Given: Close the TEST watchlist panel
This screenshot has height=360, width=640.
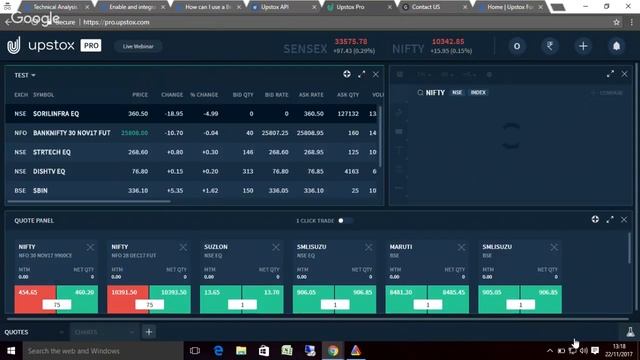Looking at the screenshot, I should [x=376, y=74].
